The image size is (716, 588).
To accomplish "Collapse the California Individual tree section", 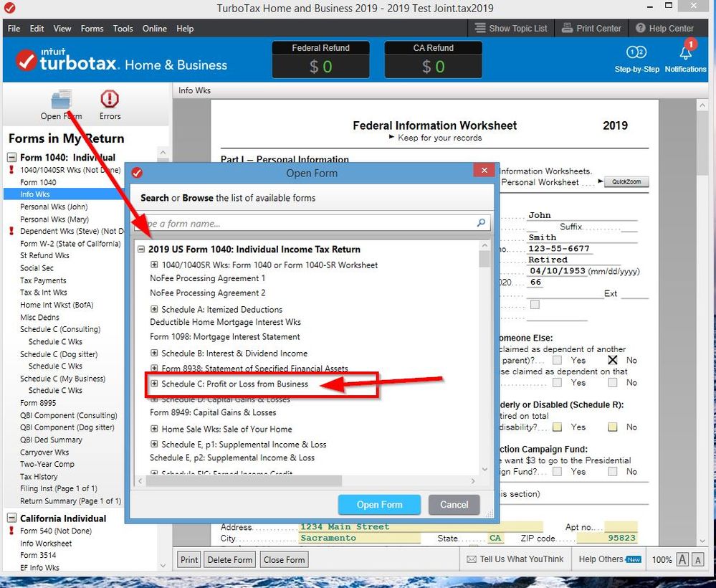I will click(11, 518).
